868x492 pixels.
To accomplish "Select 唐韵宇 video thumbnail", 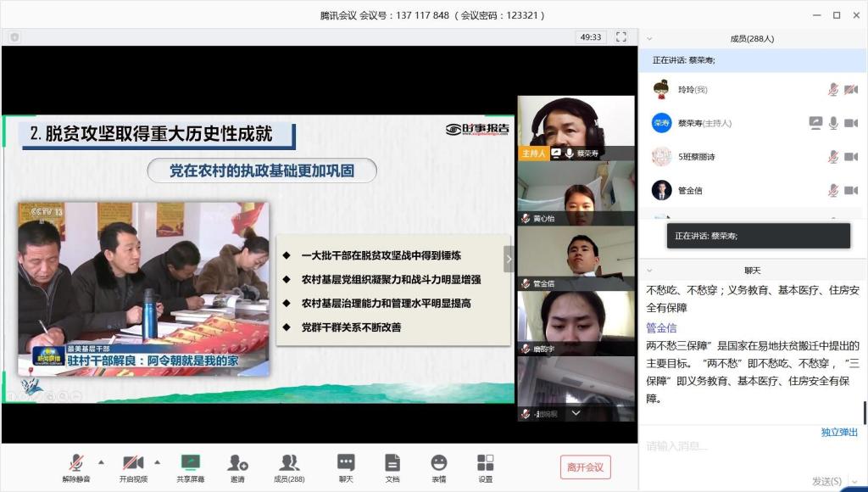I will click(576, 323).
